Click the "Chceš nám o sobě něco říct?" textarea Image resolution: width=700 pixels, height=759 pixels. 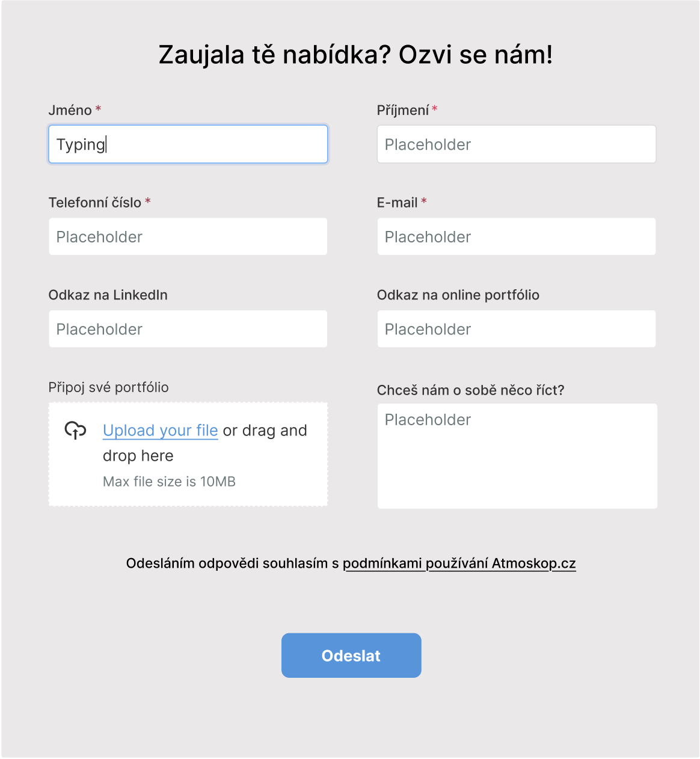(517, 456)
